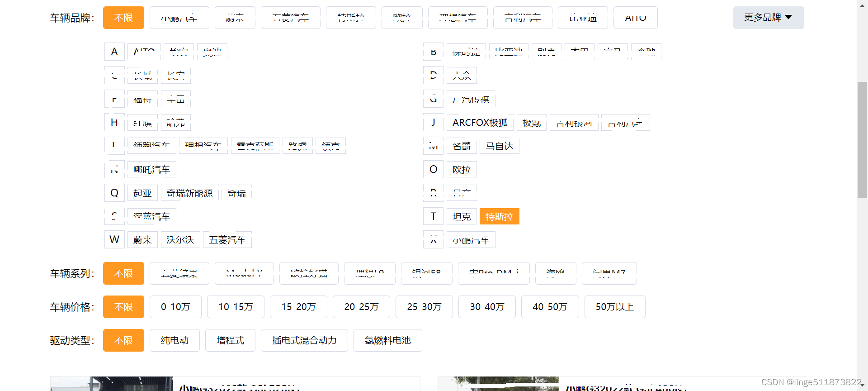The image size is (868, 391).
Task: Click the letter A index box
Action: (114, 52)
